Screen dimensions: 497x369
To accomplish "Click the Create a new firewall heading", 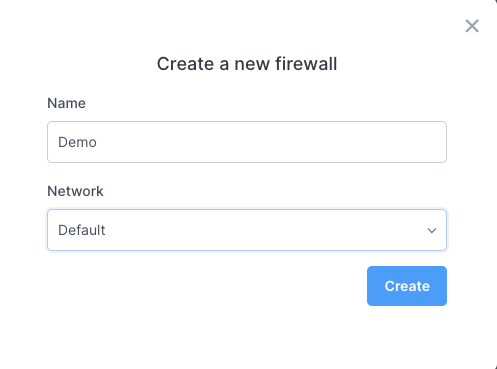I will pyautogui.click(x=247, y=64).
